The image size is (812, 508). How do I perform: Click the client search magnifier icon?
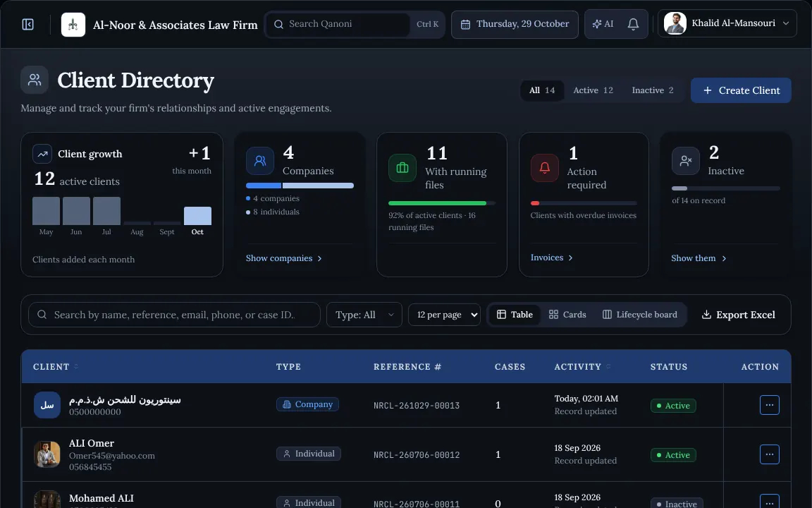pyautogui.click(x=42, y=315)
